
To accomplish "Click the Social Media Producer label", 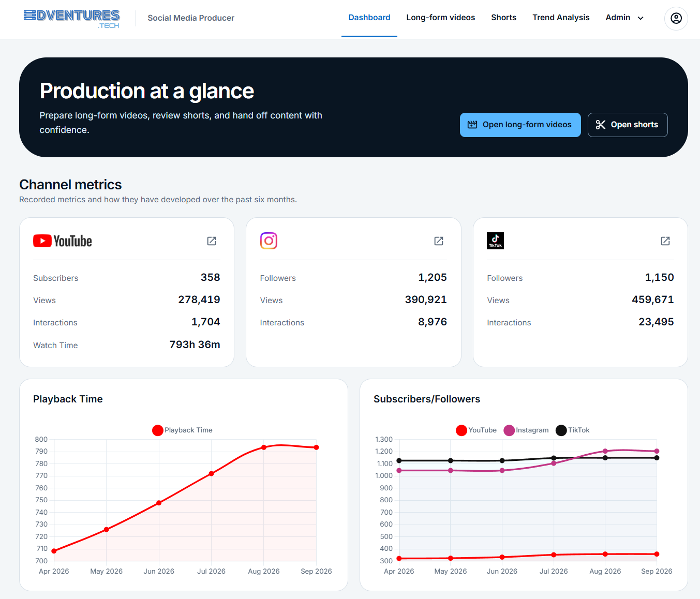I will click(x=191, y=18).
